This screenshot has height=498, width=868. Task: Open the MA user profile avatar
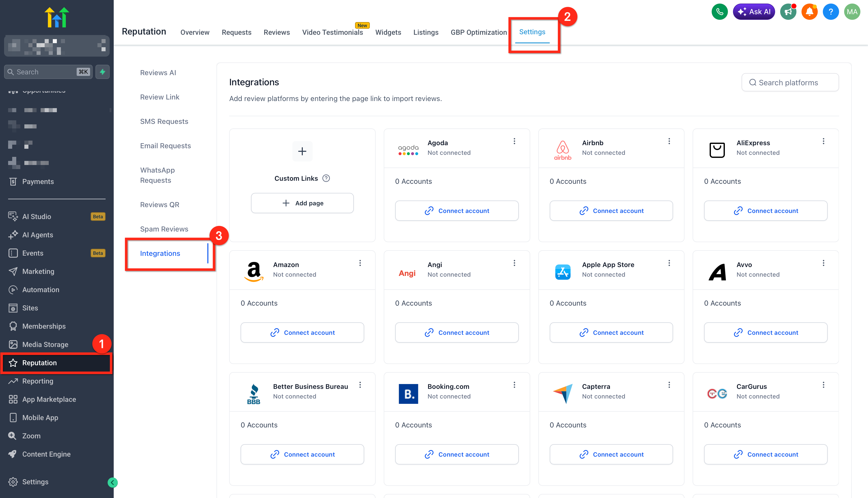pyautogui.click(x=852, y=12)
